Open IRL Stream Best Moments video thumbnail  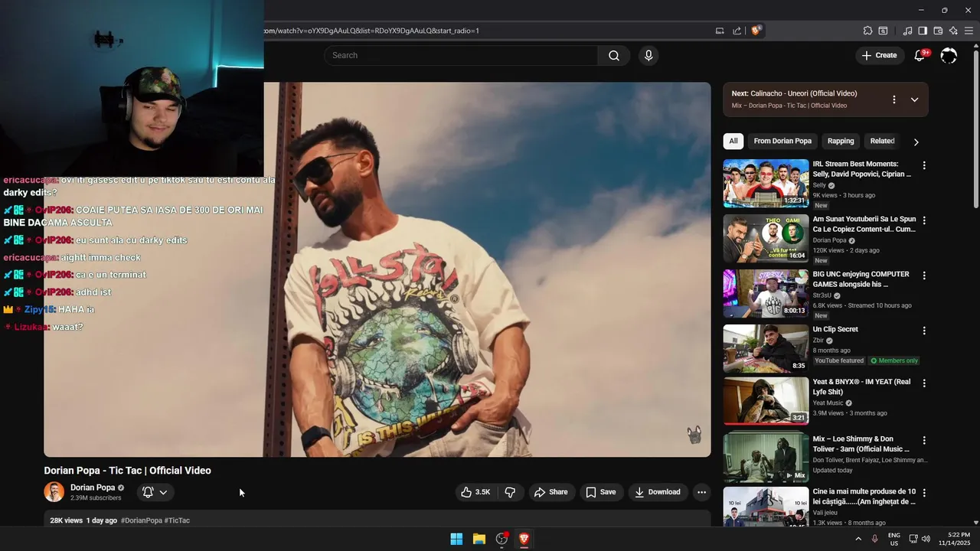(x=766, y=183)
